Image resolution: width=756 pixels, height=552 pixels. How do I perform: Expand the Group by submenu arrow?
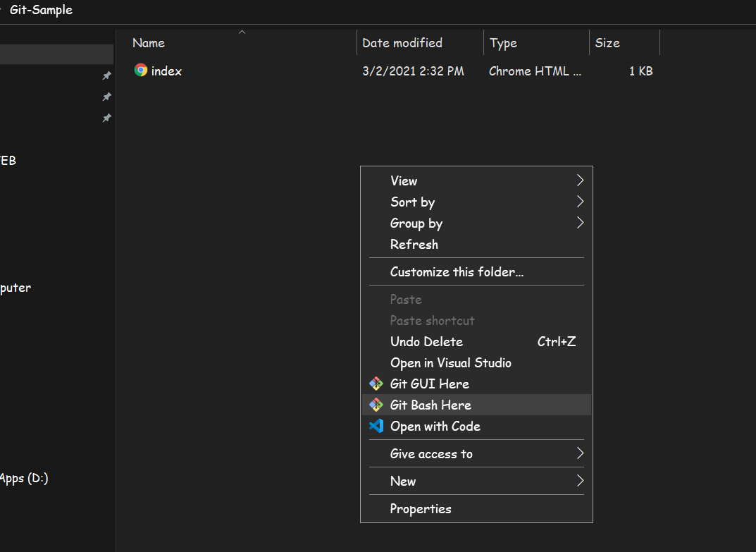pyautogui.click(x=580, y=223)
